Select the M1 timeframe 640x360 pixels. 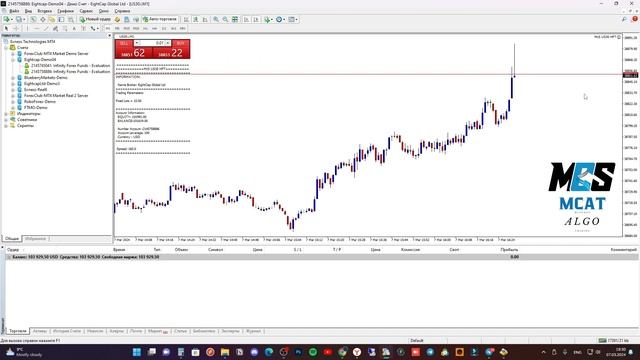click(x=108, y=28)
